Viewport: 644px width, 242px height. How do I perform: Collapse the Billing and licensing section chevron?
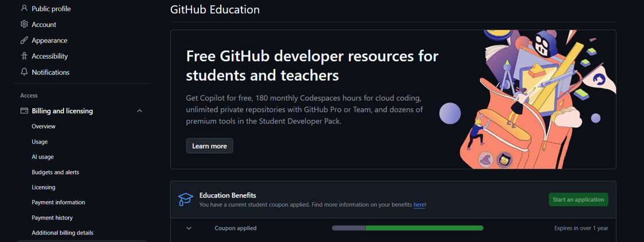140,111
